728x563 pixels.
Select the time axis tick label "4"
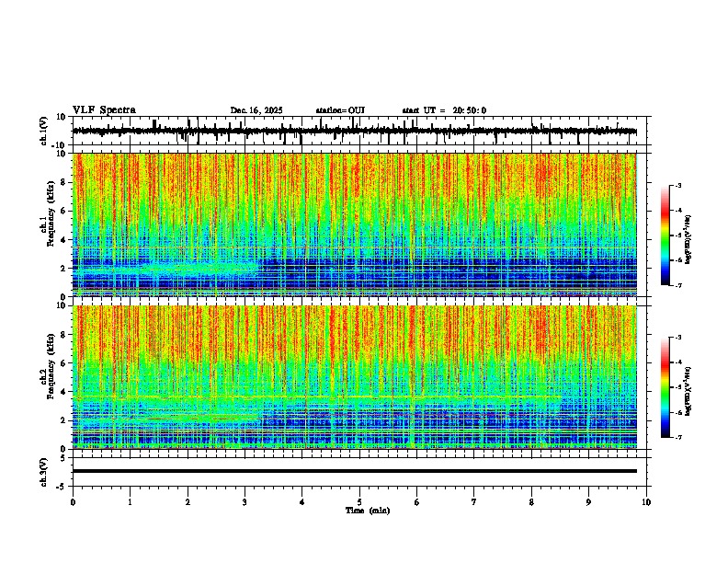pyautogui.click(x=301, y=502)
